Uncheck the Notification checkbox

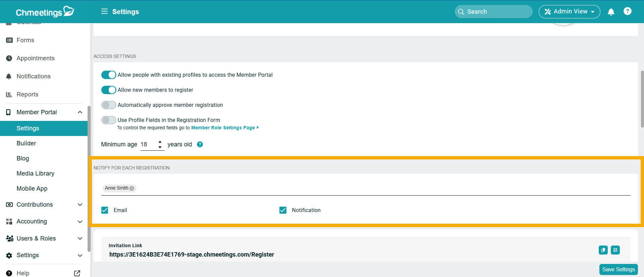(283, 210)
